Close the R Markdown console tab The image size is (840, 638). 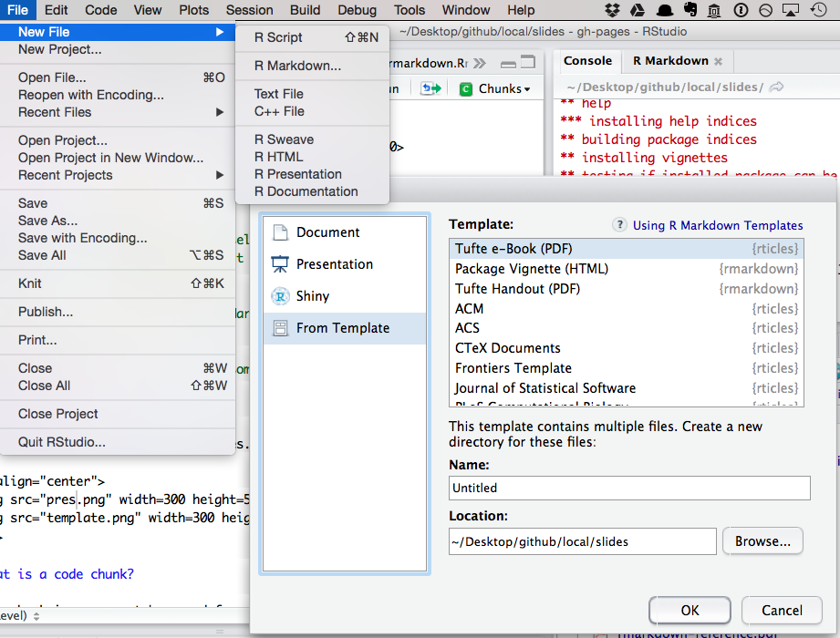pyautogui.click(x=719, y=62)
